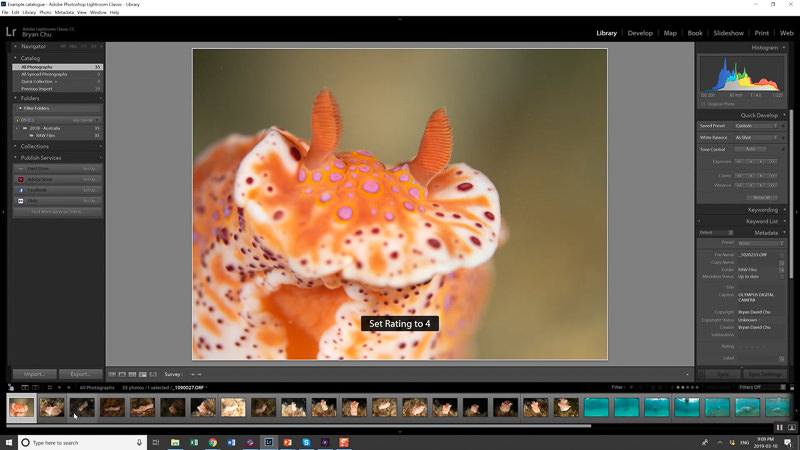800x450 pixels.
Task: Select the first turquoise underwater thumbnail in filmstrip
Action: tap(596, 407)
